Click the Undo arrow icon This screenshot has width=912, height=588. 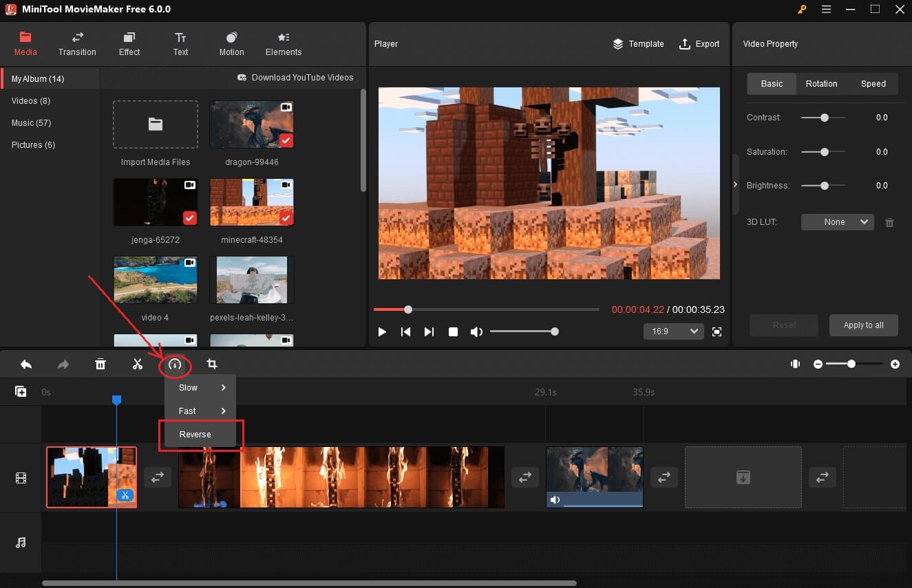coord(26,364)
